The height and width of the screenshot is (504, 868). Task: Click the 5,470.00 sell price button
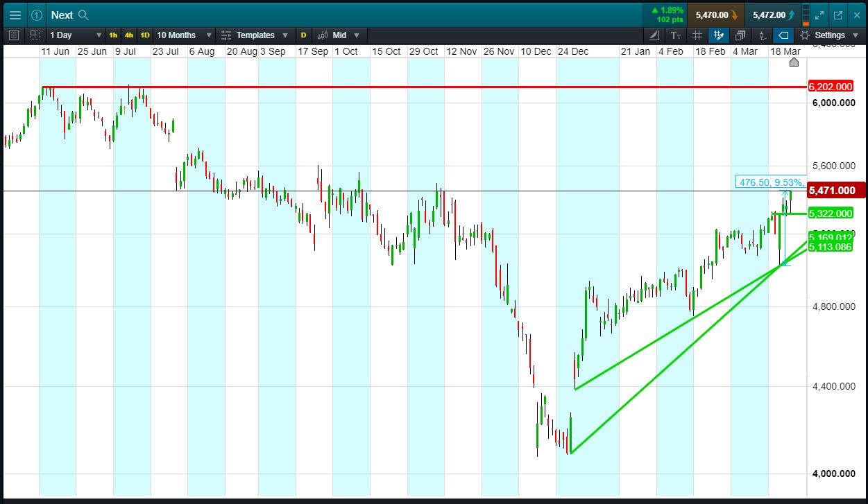(x=717, y=15)
